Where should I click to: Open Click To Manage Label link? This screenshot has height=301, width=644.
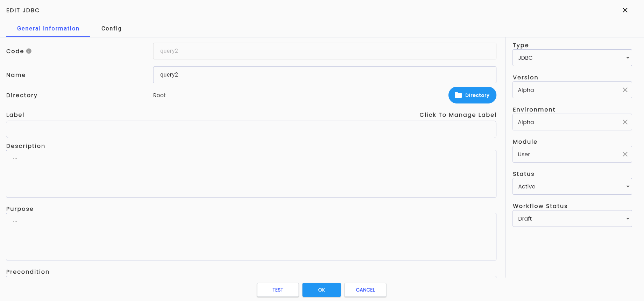458,115
